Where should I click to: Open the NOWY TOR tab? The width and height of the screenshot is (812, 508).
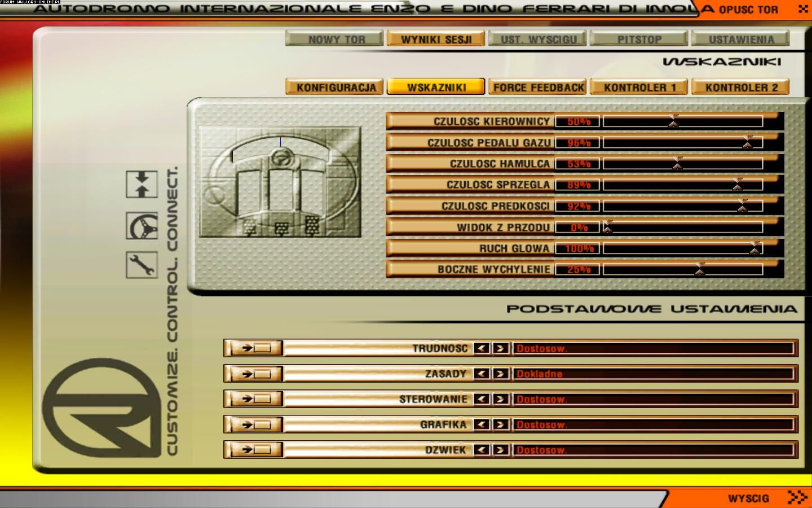pos(336,39)
